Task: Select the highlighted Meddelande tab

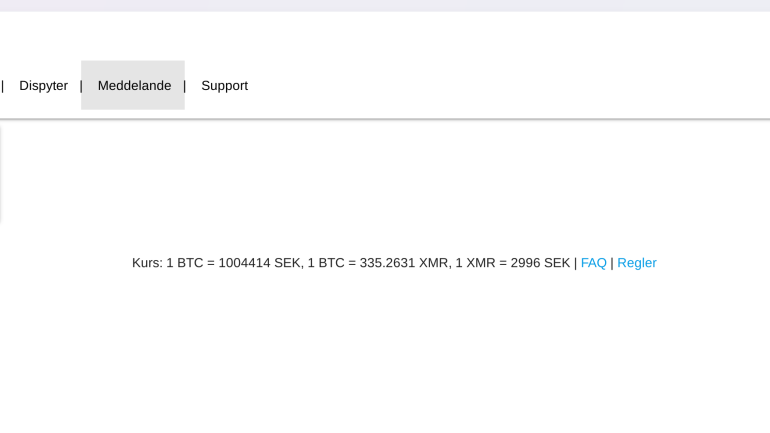Action: click(133, 85)
